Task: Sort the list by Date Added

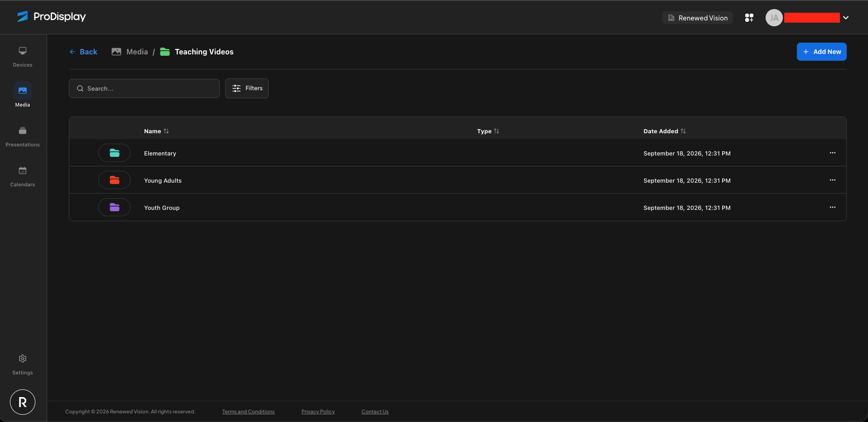Action: click(x=665, y=131)
